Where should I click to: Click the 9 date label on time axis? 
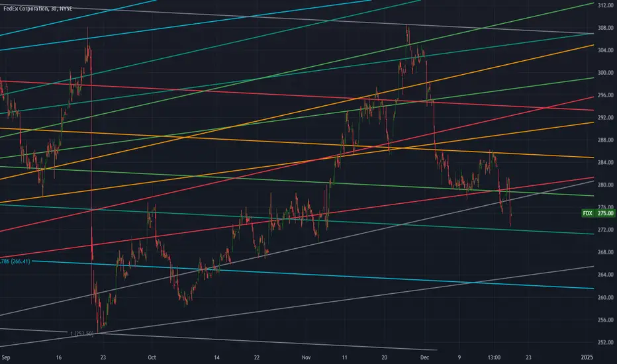tap(459, 357)
